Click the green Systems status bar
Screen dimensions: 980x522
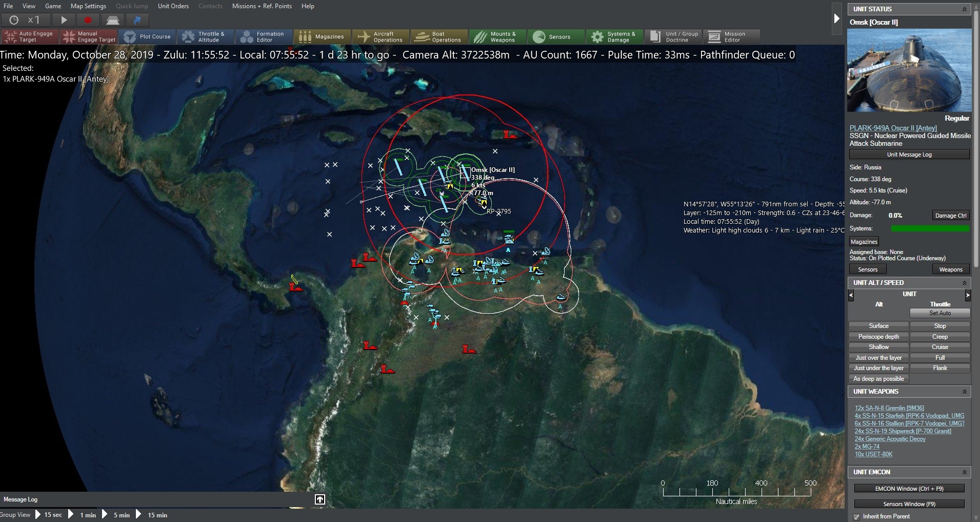point(930,228)
